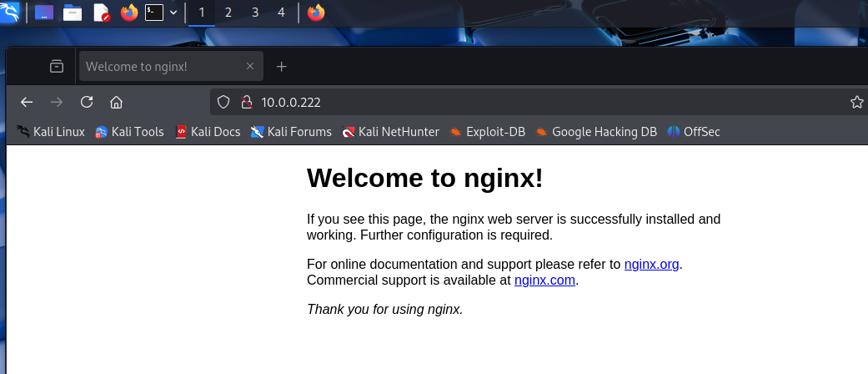Image resolution: width=868 pixels, height=374 pixels.
Task: Switch to workspace 3
Action: 254,13
